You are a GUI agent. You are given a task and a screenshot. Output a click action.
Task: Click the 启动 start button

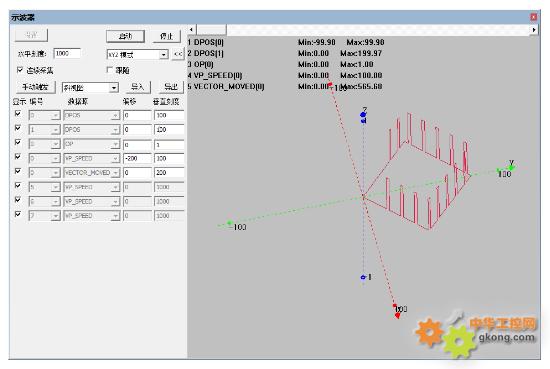coord(125,36)
